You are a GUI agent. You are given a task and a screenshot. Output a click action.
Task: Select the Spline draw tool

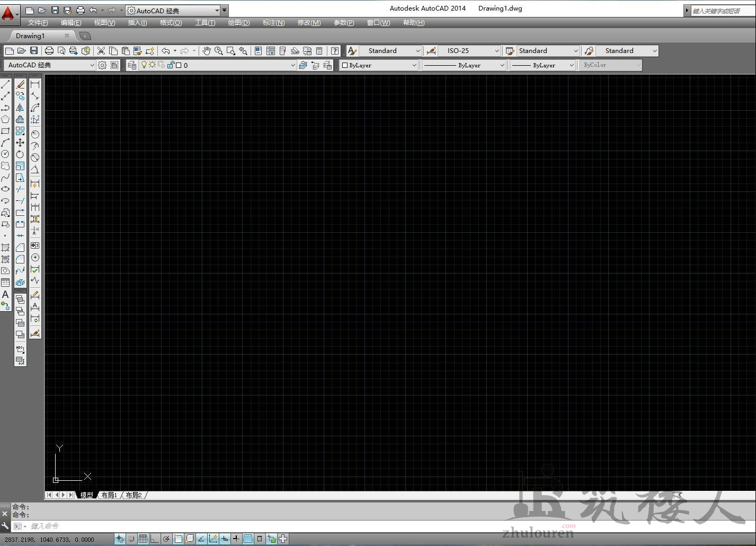pyautogui.click(x=5, y=178)
